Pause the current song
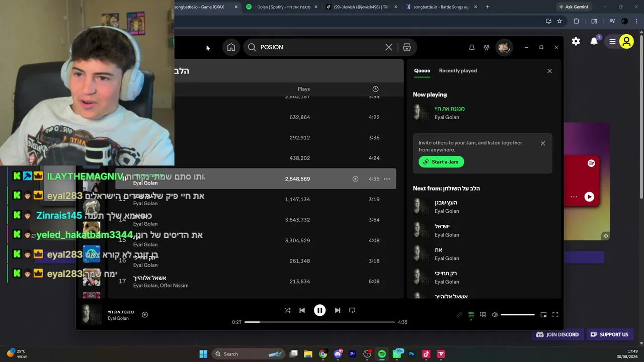 pyautogui.click(x=319, y=310)
